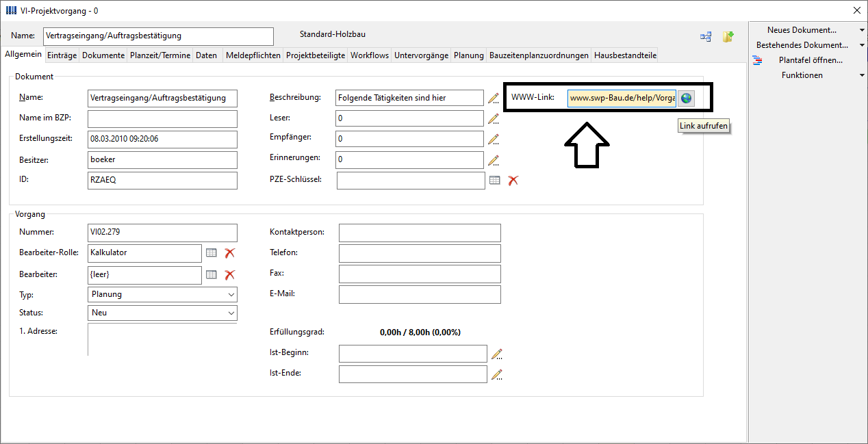Viewport: 868px width, 444px height.
Task: Click the globe icon to open the WWW link
Action: (686, 98)
